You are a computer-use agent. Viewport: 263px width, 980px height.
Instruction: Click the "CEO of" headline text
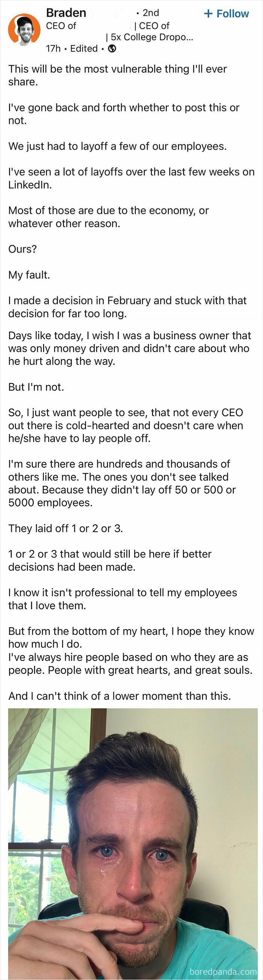tap(60, 26)
